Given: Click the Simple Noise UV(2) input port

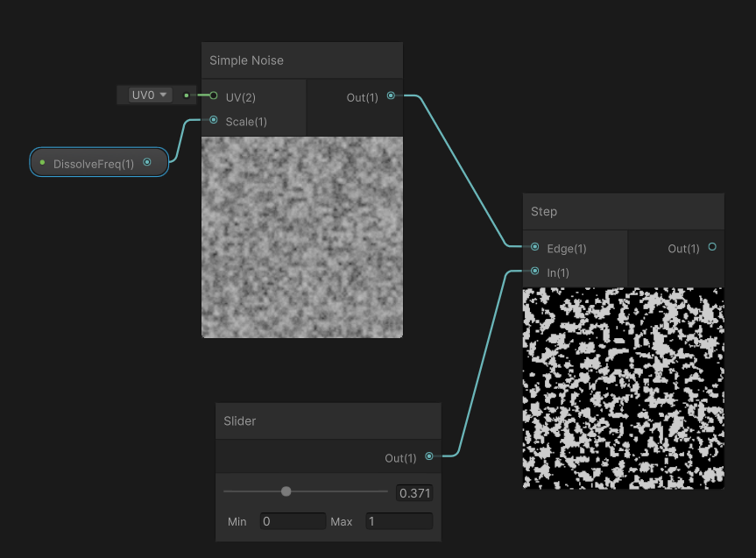Looking at the screenshot, I should (214, 95).
